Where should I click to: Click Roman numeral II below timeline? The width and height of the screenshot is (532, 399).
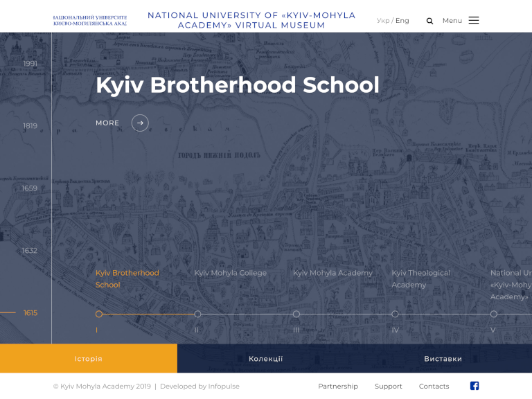click(x=197, y=330)
